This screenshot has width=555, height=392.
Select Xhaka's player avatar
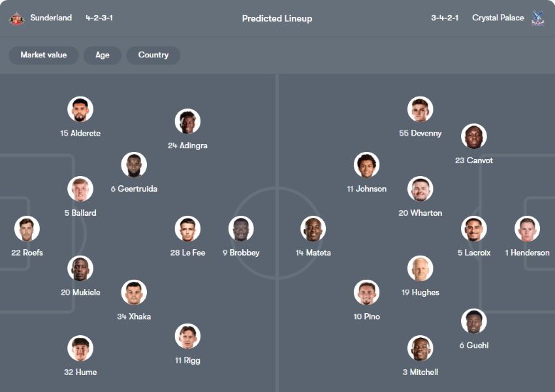[134, 293]
